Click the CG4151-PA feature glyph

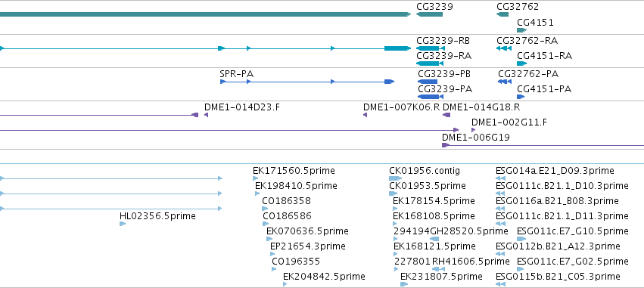click(521, 97)
